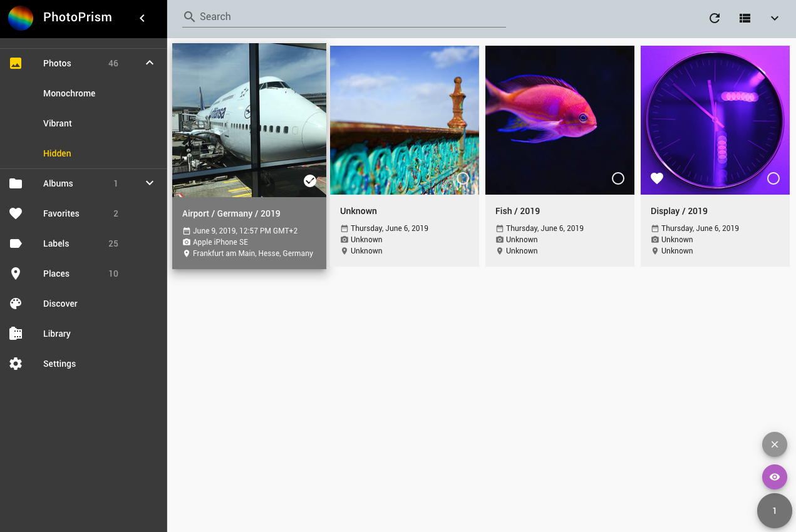796x532 pixels.
Task: Select the Albums folder icon
Action: tap(15, 183)
